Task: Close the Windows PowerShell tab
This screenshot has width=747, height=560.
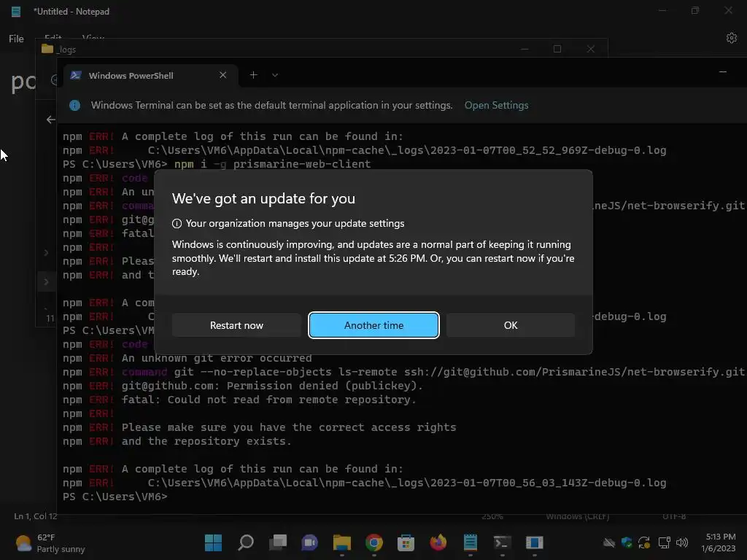Action: [223, 75]
